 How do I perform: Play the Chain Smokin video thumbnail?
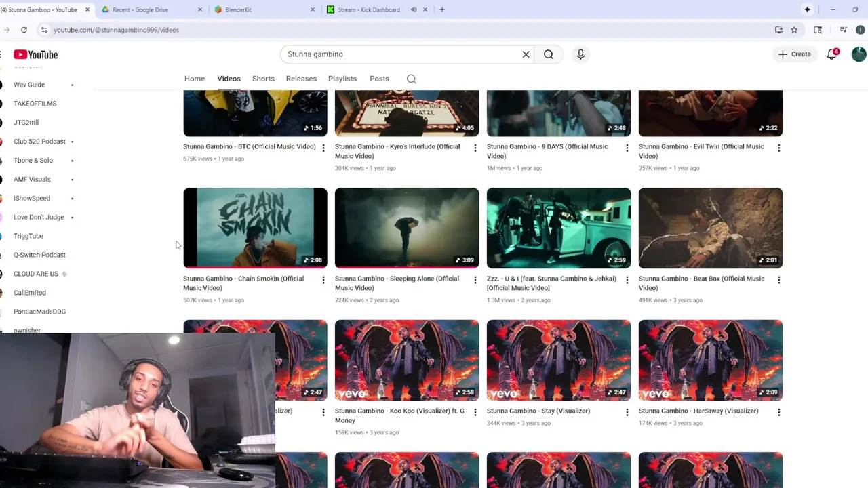click(255, 228)
